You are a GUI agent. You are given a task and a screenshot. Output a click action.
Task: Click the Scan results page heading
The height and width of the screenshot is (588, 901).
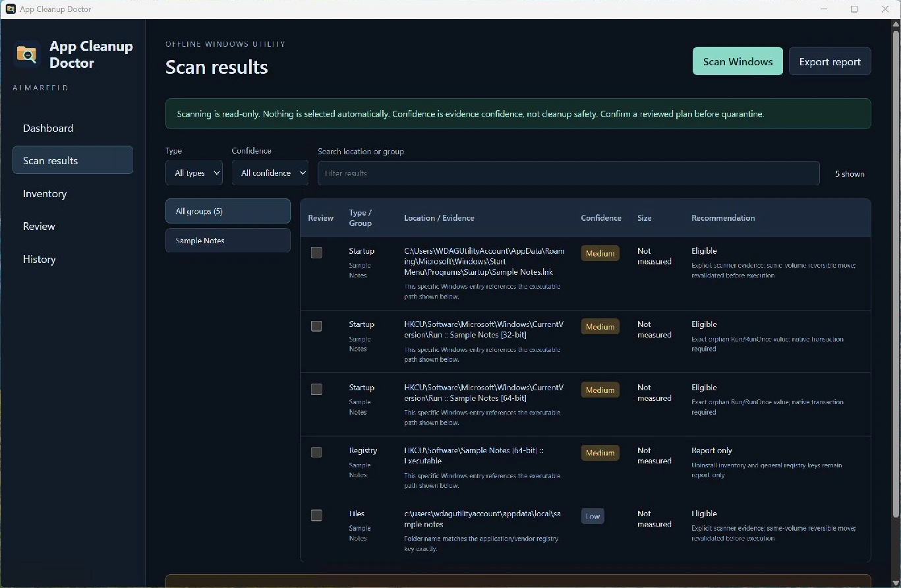coord(217,67)
